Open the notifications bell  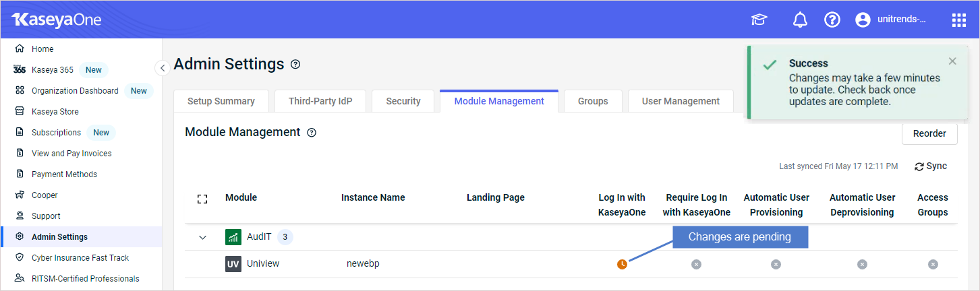(x=800, y=20)
